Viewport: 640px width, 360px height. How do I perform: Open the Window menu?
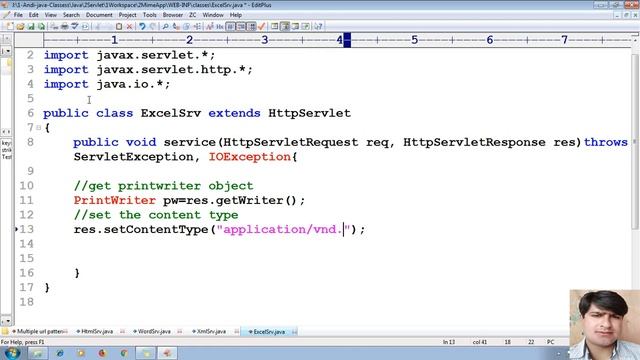(x=213, y=15)
